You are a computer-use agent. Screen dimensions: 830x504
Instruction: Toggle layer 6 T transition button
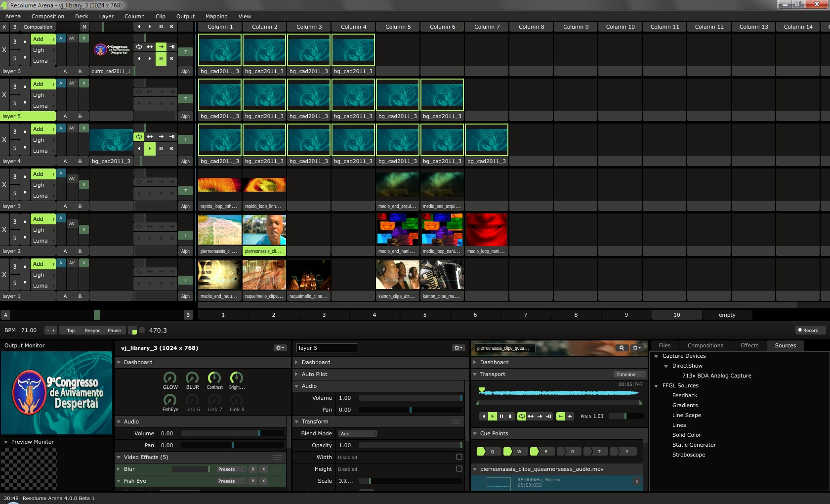pyautogui.click(x=185, y=52)
